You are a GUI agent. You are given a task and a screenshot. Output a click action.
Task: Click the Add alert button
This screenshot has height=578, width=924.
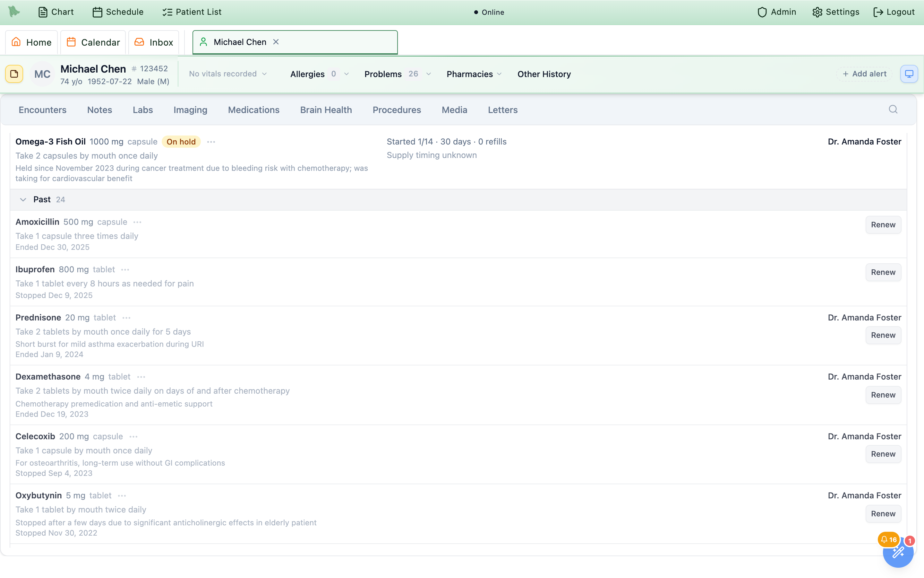[x=864, y=74]
